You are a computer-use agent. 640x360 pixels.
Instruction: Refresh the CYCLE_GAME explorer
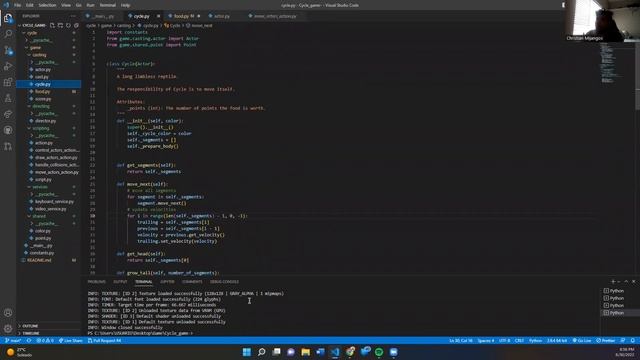pos(68,25)
